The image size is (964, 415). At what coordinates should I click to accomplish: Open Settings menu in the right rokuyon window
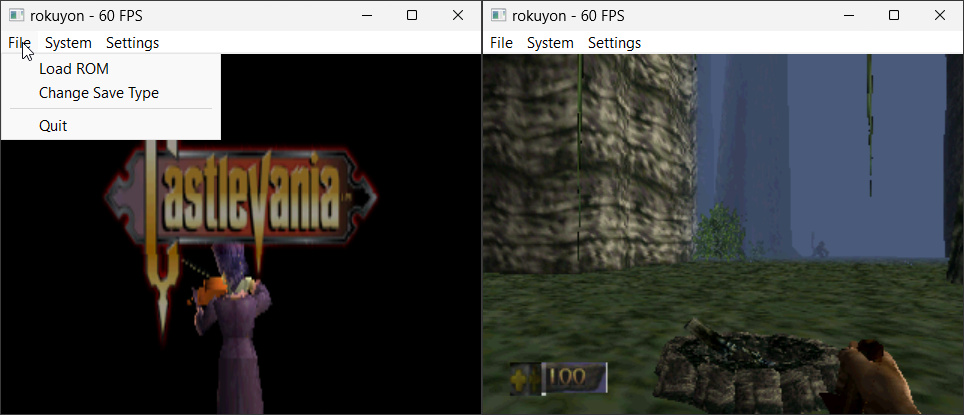(x=614, y=42)
